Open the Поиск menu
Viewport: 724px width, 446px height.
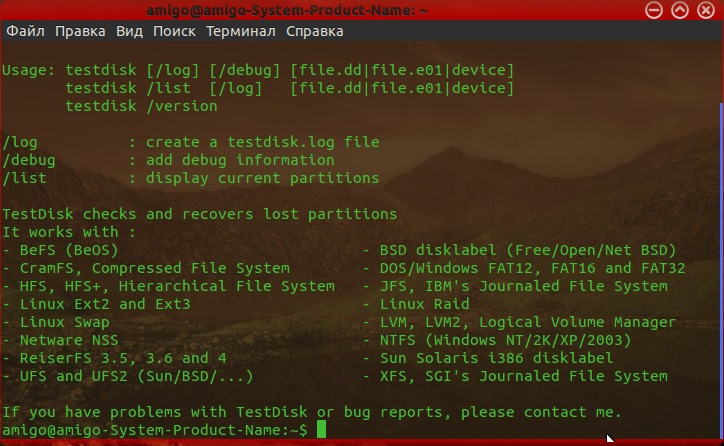(174, 31)
